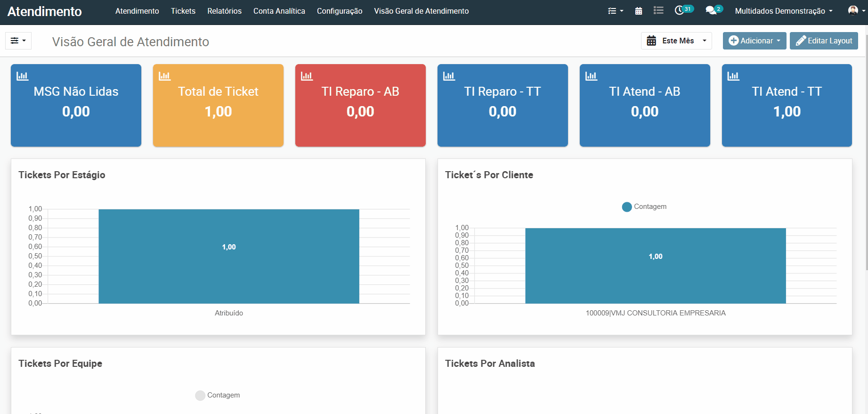Click chart icon on TI Reparo - AB card

coord(307,76)
